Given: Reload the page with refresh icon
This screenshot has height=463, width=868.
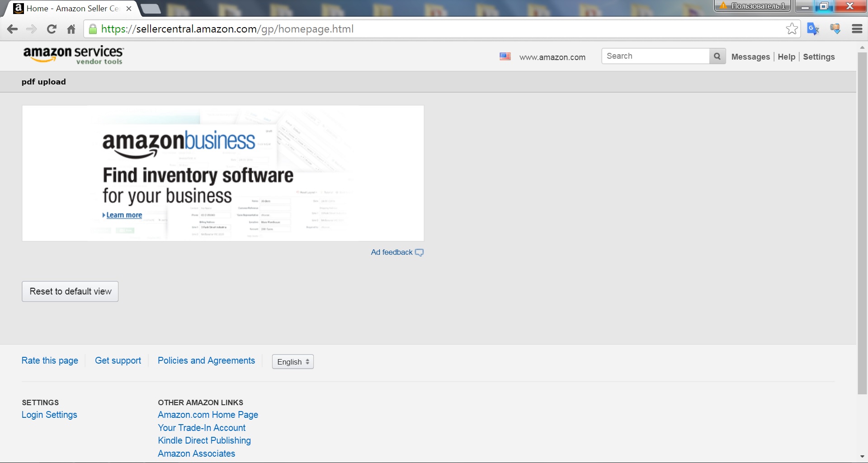Looking at the screenshot, I should tap(52, 29).
